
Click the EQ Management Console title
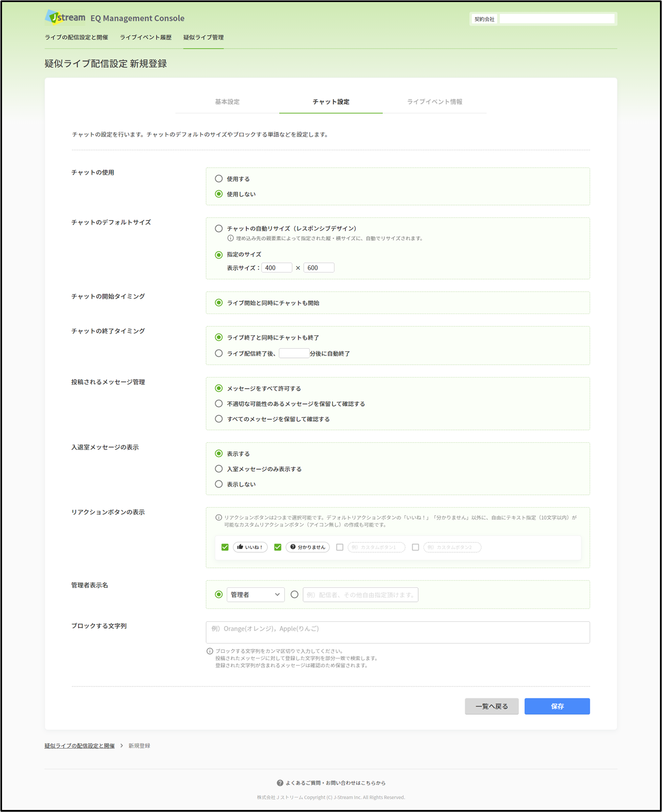[x=137, y=18]
